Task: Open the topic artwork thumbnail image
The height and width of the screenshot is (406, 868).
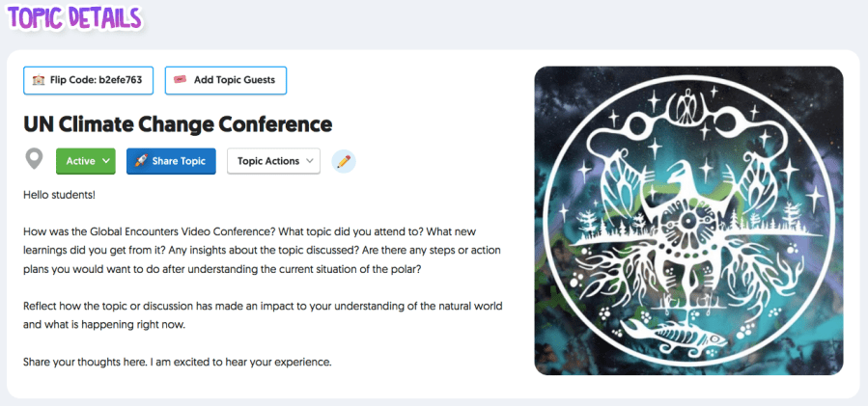Action: coord(688,220)
